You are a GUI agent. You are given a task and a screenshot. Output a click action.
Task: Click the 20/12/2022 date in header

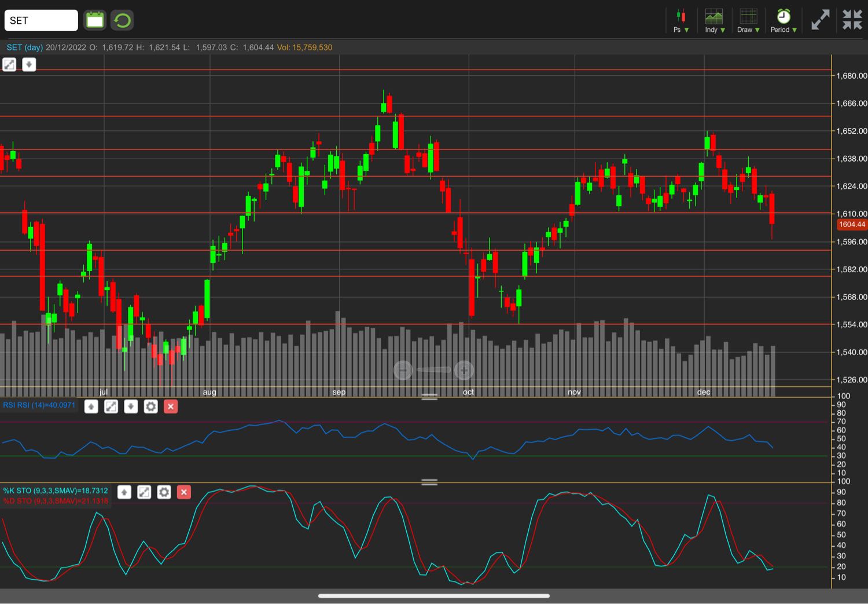tap(66, 47)
